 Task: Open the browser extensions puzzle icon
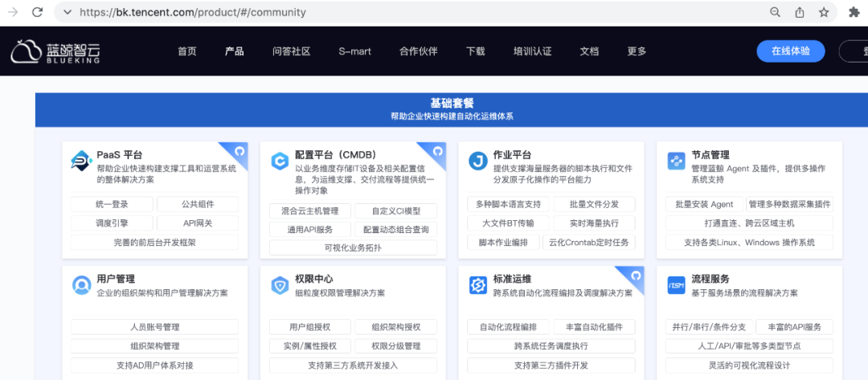click(854, 12)
